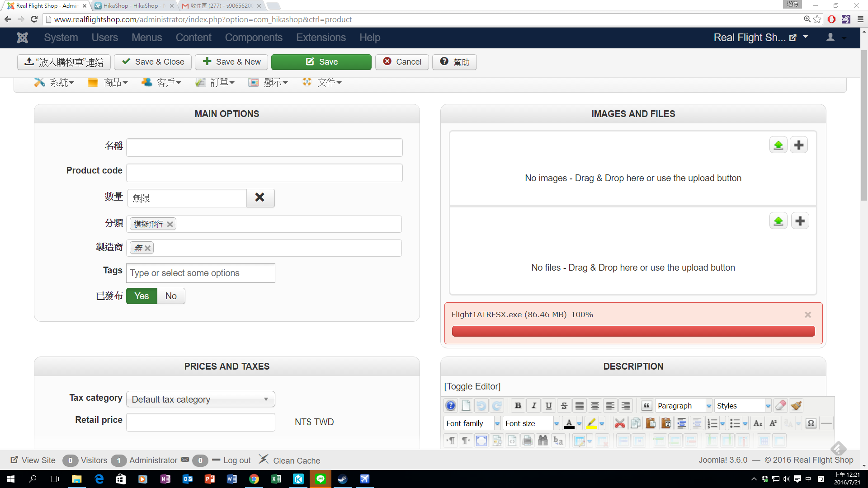
Task: Click the green upload icon for images
Action: 778,145
